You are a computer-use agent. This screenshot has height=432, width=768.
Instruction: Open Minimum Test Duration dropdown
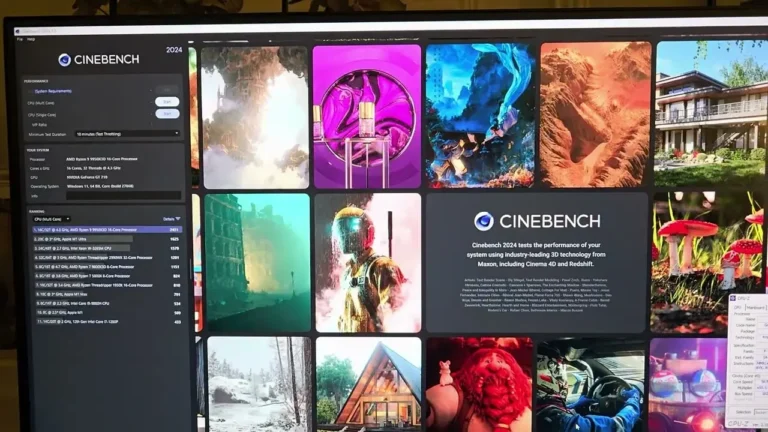[x=127, y=134]
